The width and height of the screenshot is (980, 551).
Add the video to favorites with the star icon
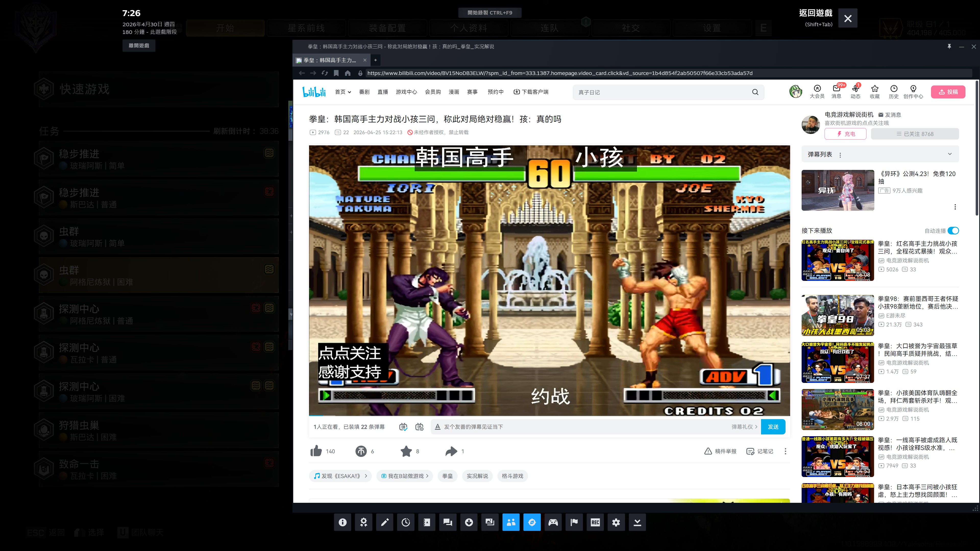(x=406, y=451)
